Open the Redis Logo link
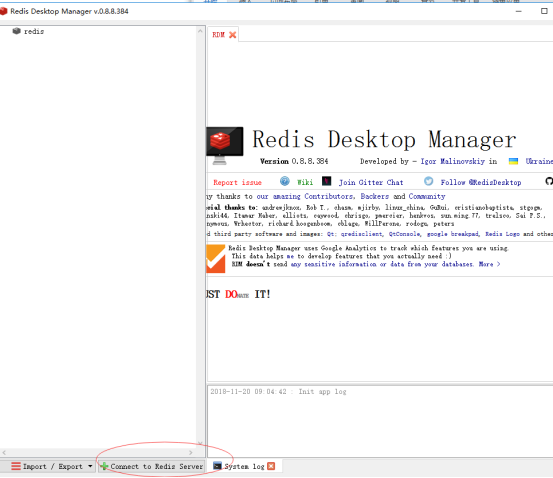This screenshot has height=478, width=553. coord(502,234)
